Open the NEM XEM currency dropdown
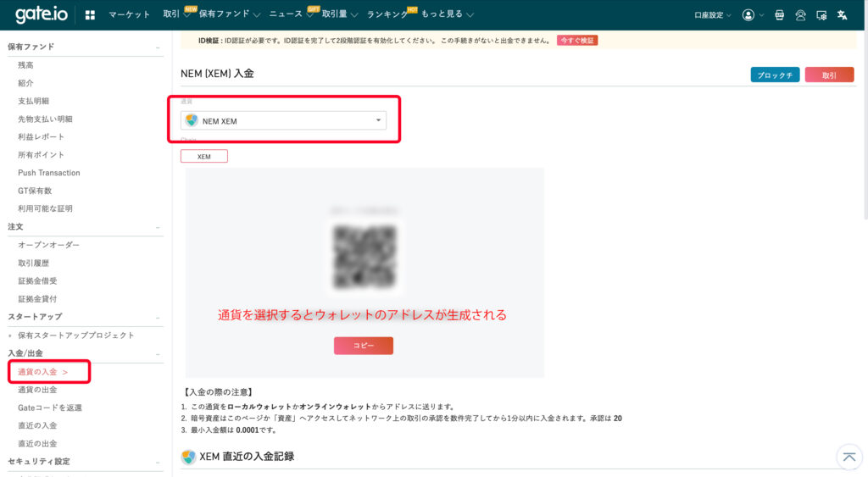This screenshot has width=868, height=477. click(283, 120)
